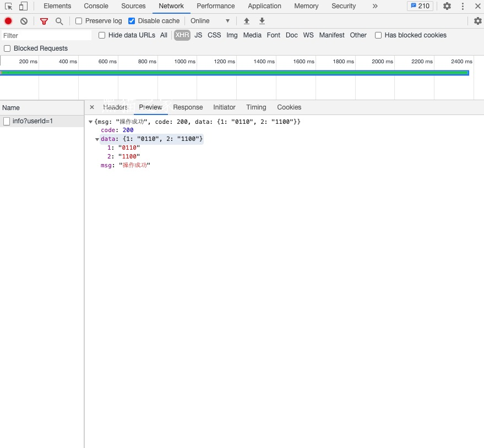This screenshot has width=484, height=448.
Task: Toggle the XHR request filter
Action: (x=182, y=35)
